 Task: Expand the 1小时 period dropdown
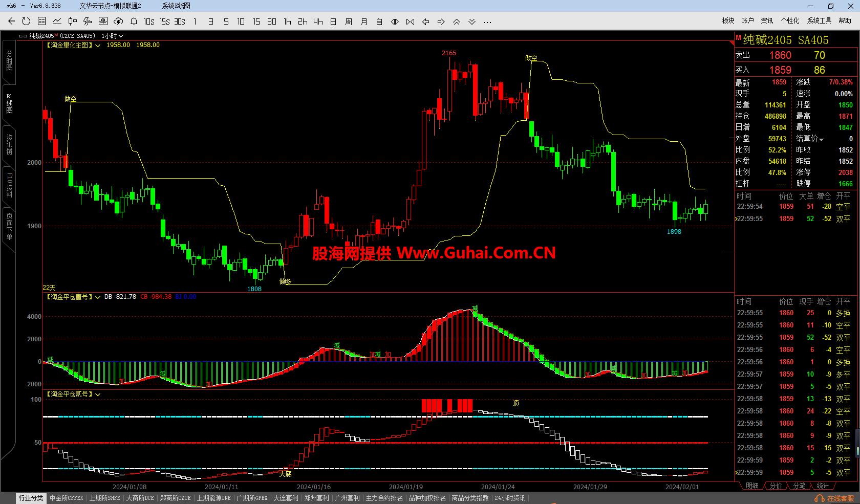pos(121,36)
